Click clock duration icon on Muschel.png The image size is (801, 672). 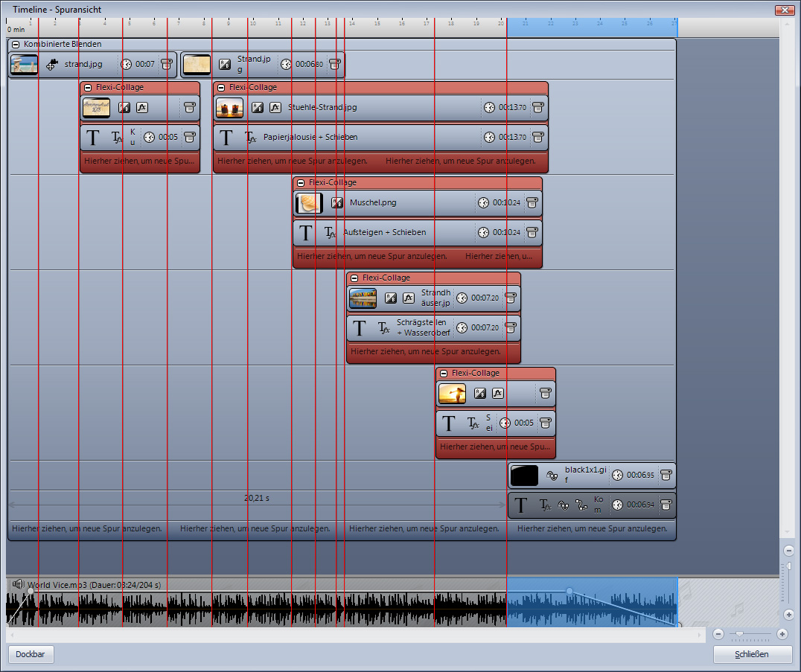483,202
